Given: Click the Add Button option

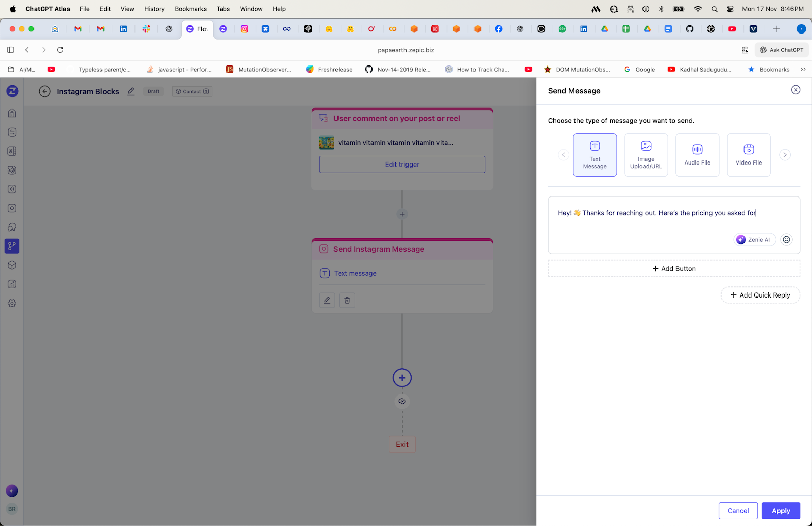Looking at the screenshot, I should (x=674, y=269).
